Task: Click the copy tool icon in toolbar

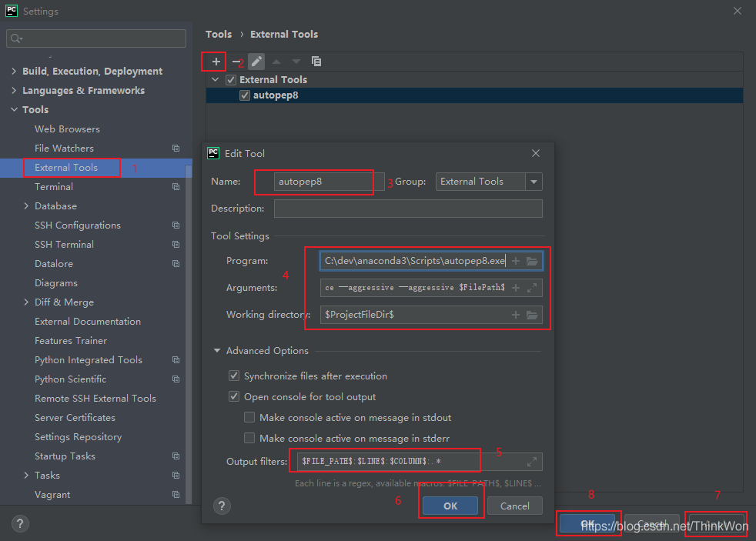Action: (316, 62)
